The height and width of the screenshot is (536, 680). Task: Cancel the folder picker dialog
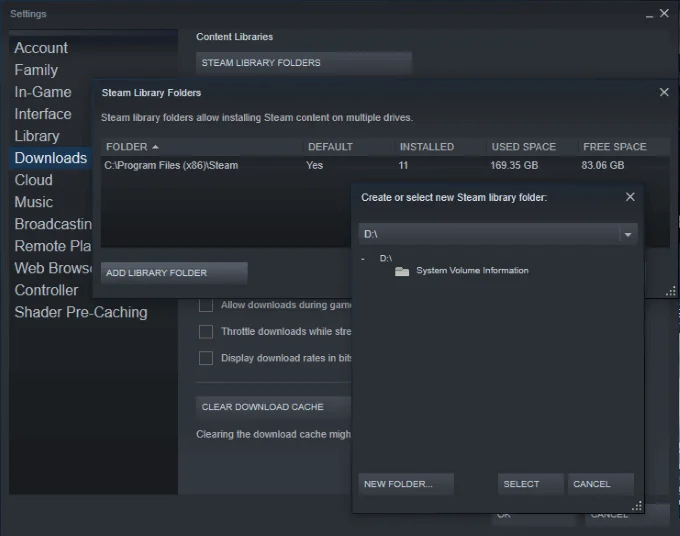point(601,484)
